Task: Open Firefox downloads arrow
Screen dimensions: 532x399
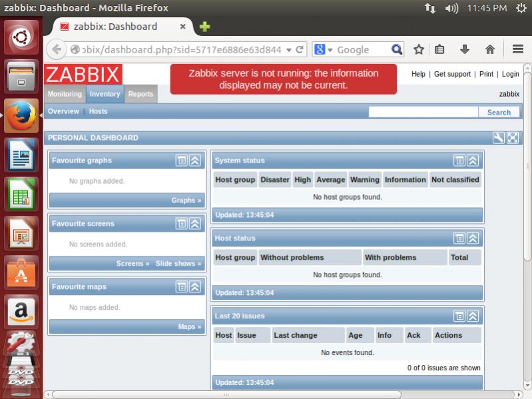Action: pyautogui.click(x=465, y=49)
